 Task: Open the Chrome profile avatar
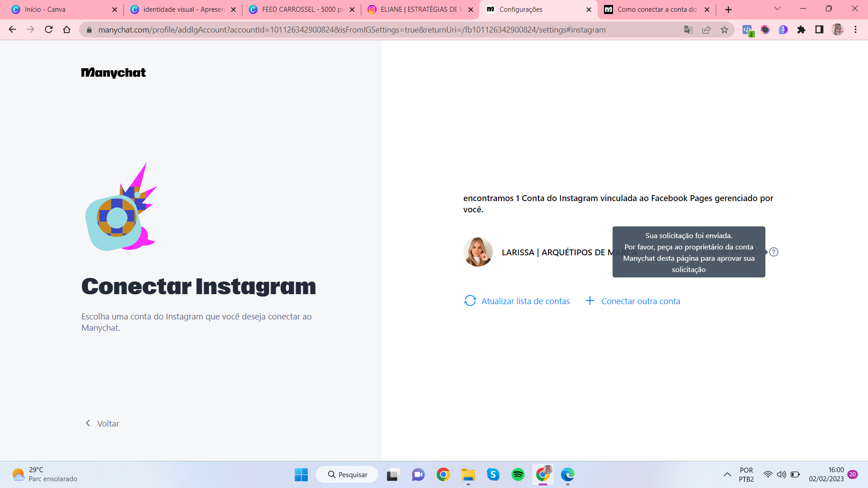coord(838,30)
